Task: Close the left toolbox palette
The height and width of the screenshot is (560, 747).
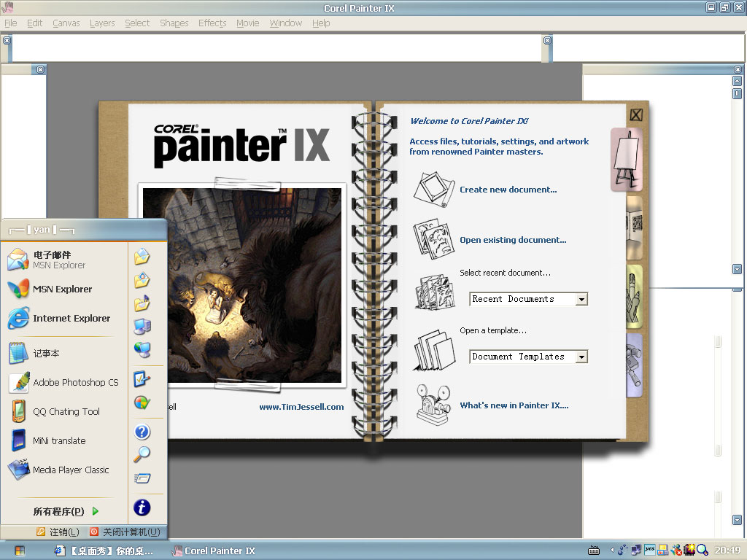Action: pos(41,69)
